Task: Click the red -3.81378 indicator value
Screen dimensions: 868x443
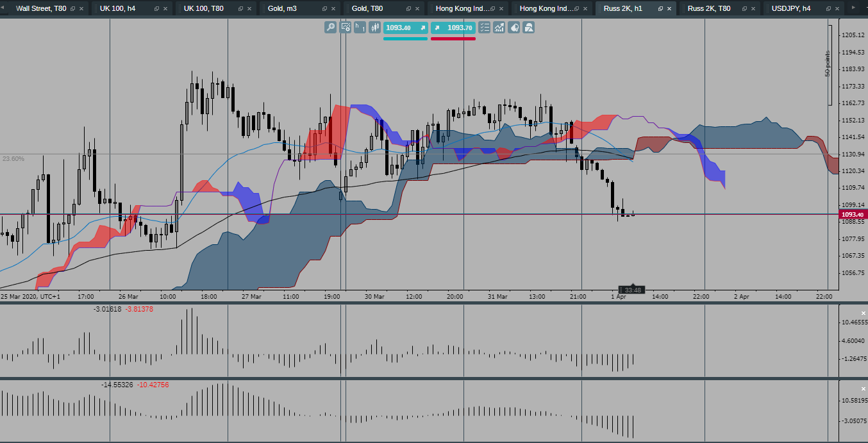Action: pyautogui.click(x=138, y=309)
